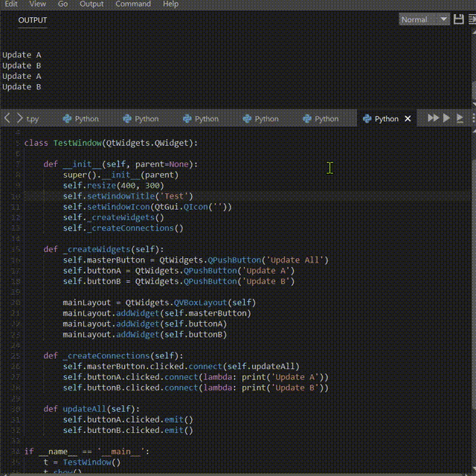476x476 pixels.
Task: Close the active Python tab with X
Action: (408, 119)
